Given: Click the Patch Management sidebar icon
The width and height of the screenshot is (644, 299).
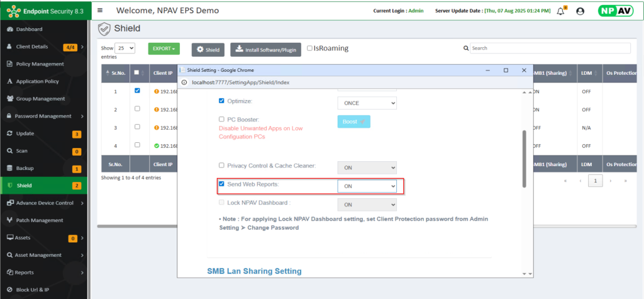Looking at the screenshot, I should point(9,220).
